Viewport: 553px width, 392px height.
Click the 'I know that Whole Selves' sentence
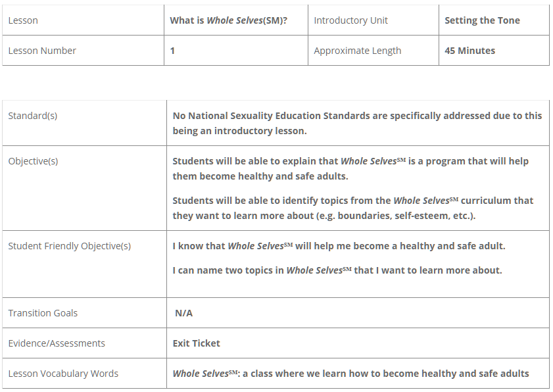(339, 246)
